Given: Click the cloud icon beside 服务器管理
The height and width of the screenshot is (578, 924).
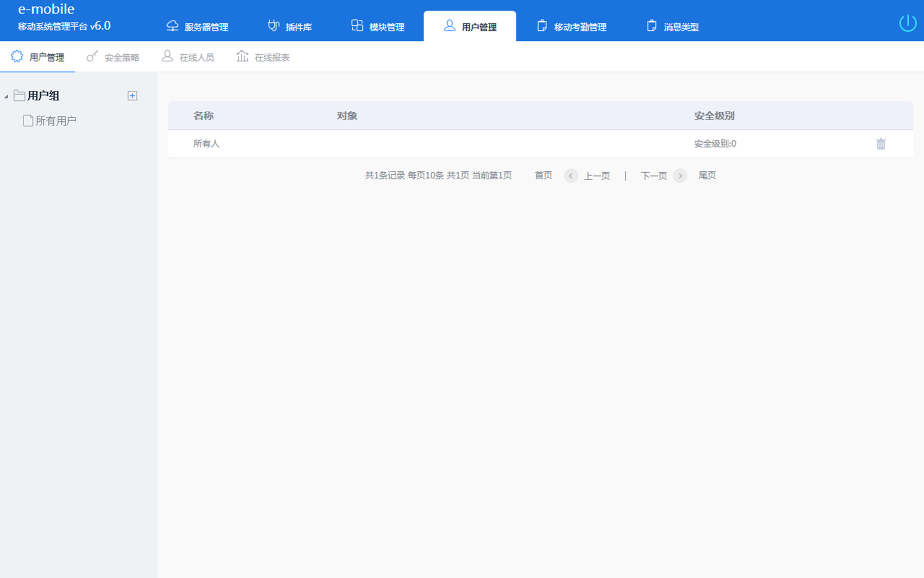Looking at the screenshot, I should pos(173,26).
